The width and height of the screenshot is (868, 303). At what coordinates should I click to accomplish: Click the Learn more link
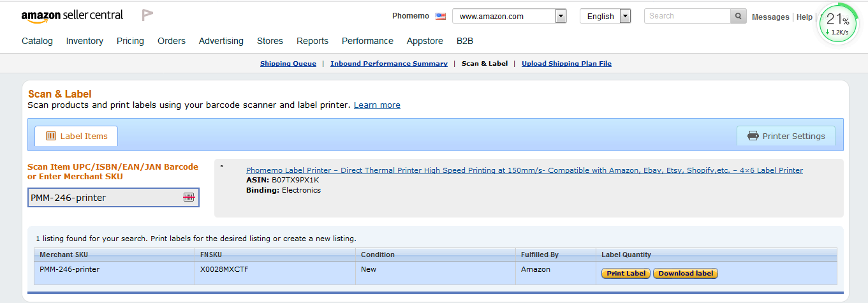(377, 105)
